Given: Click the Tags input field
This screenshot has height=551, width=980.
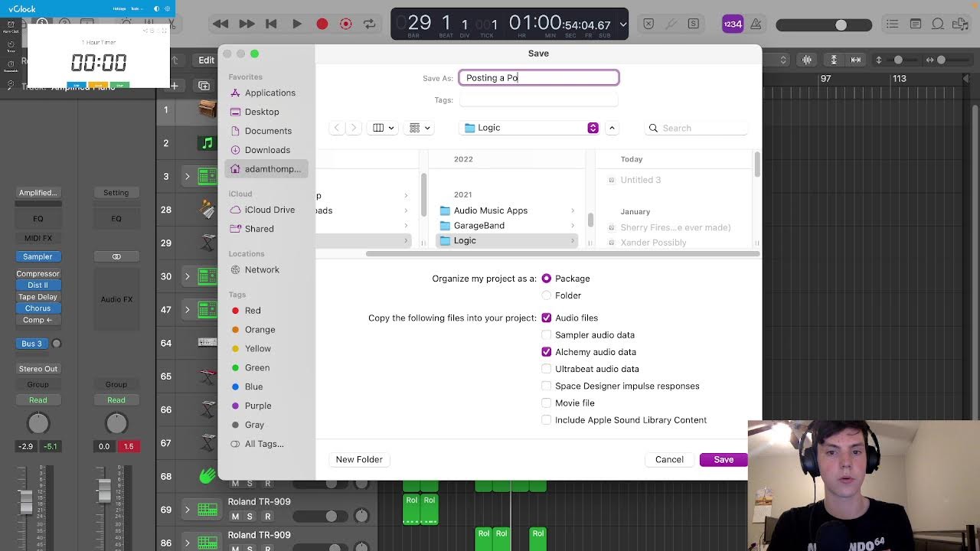Looking at the screenshot, I should [x=539, y=100].
